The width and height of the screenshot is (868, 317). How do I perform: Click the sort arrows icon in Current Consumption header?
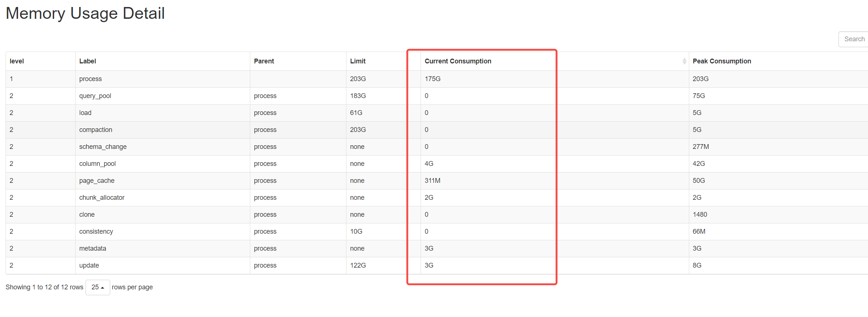tap(684, 61)
